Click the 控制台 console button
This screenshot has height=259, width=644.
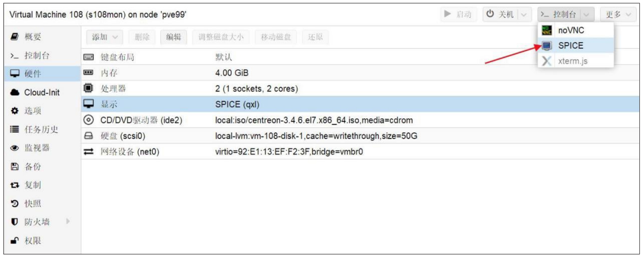(x=559, y=15)
